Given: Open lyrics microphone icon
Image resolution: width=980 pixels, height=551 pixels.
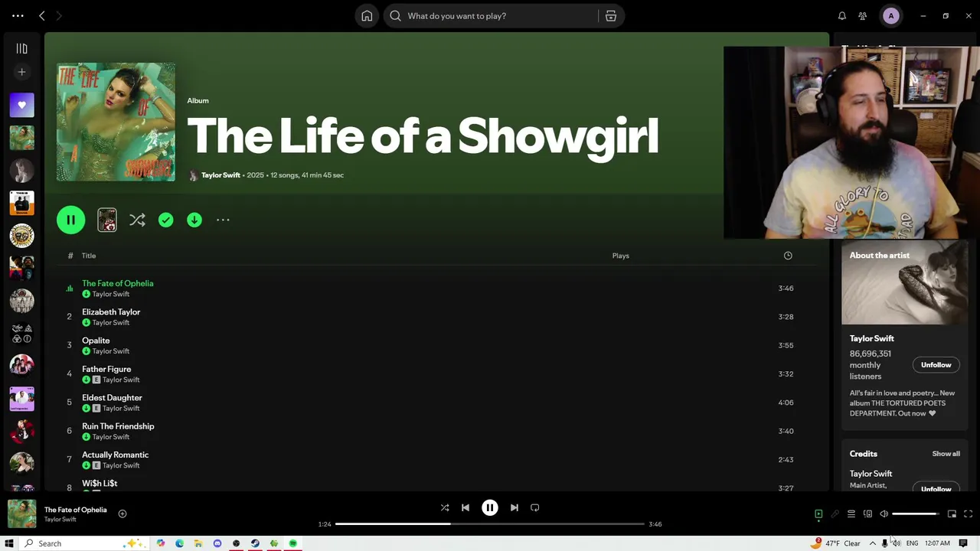Looking at the screenshot, I should pos(835,514).
